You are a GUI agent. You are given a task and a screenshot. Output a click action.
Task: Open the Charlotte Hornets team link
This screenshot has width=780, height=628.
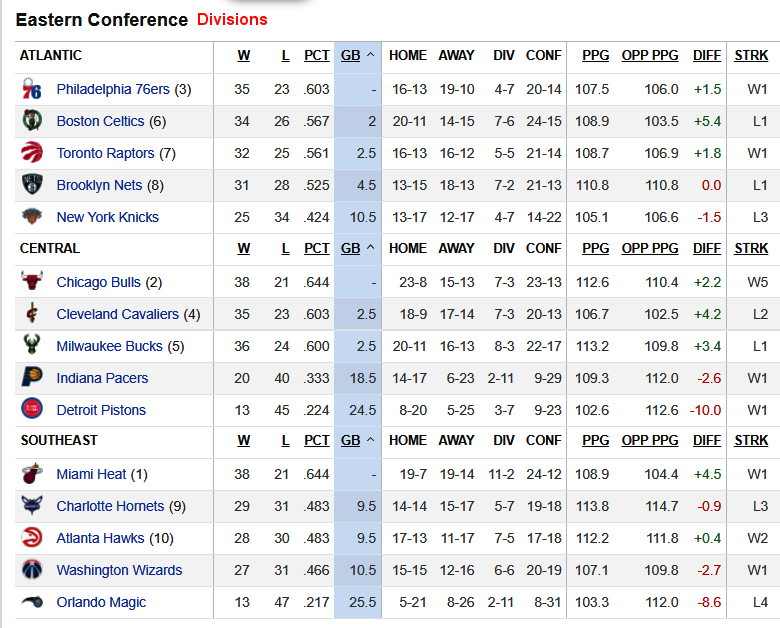click(x=110, y=506)
